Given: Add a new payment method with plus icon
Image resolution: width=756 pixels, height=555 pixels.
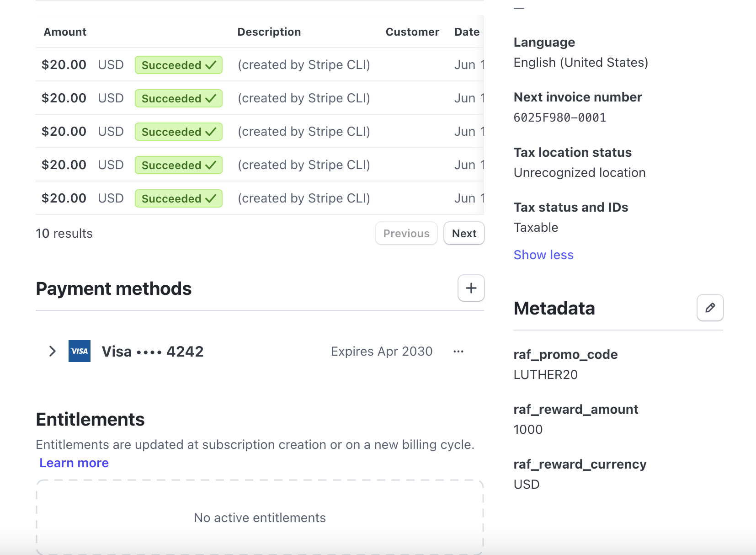Looking at the screenshot, I should [471, 288].
